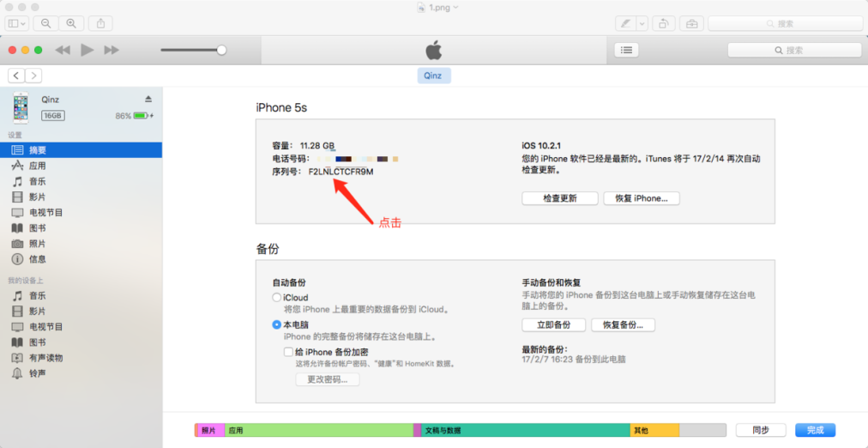The height and width of the screenshot is (448, 868).
Task: Select the iCloud backup radio button
Action: click(277, 297)
